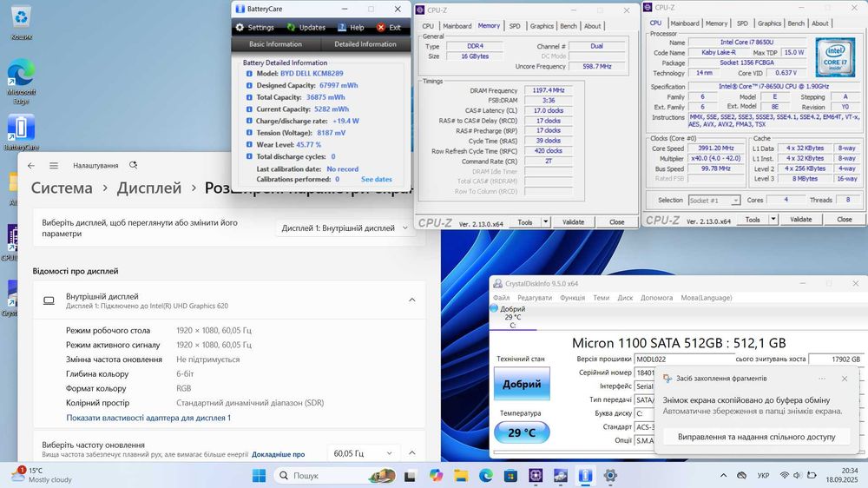Click Close in the Memory CPU-Z window

[x=616, y=222]
